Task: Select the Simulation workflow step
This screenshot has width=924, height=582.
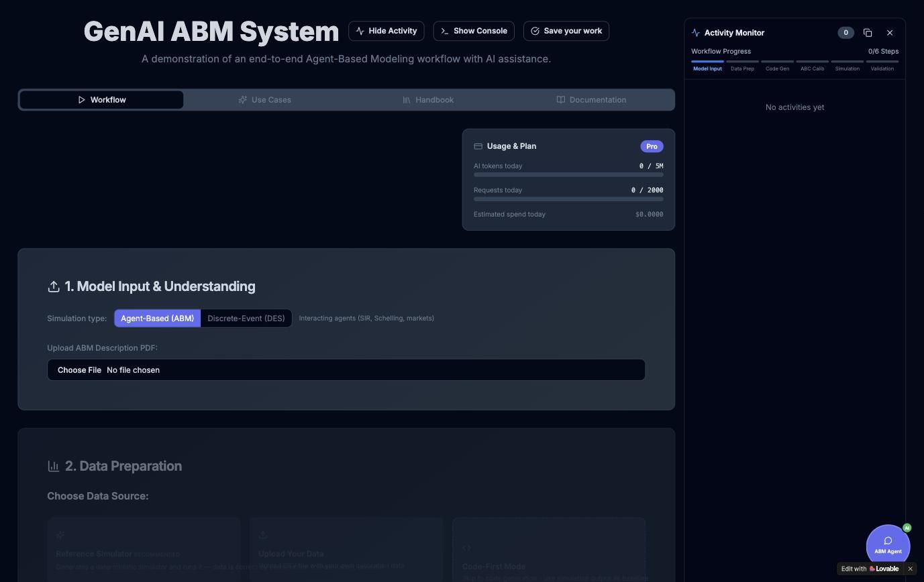Action: coord(847,66)
